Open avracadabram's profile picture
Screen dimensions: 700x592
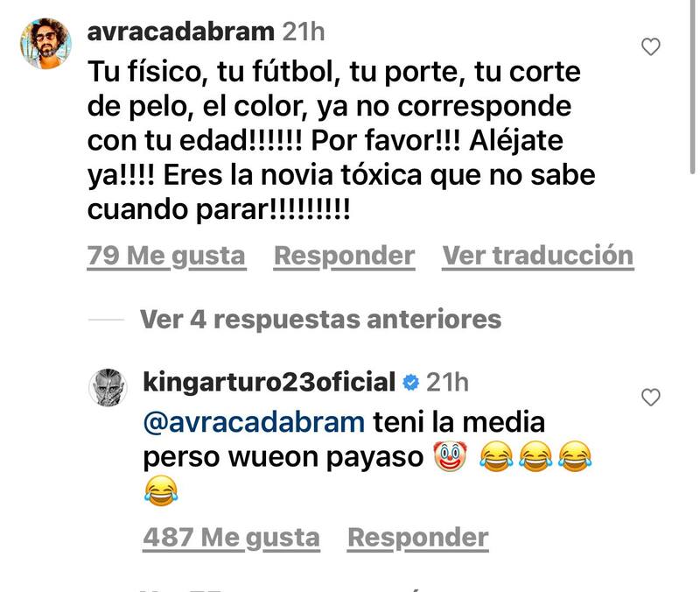(45, 43)
